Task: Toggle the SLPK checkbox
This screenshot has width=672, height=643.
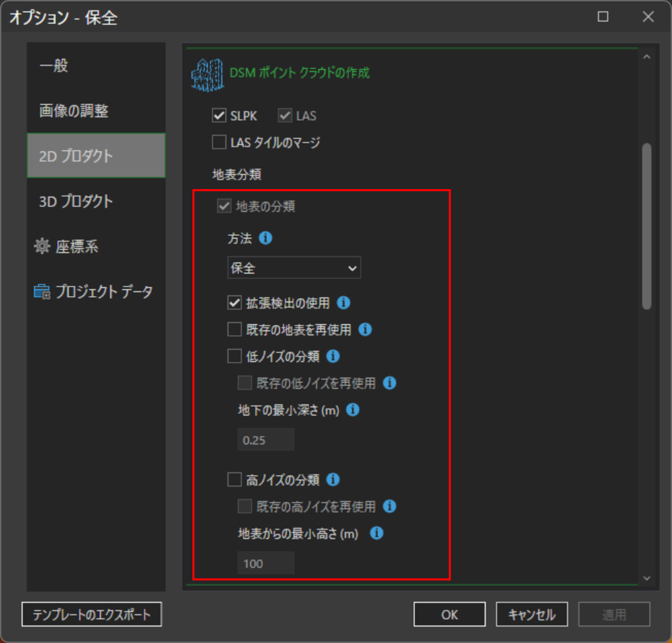Action: pyautogui.click(x=219, y=115)
